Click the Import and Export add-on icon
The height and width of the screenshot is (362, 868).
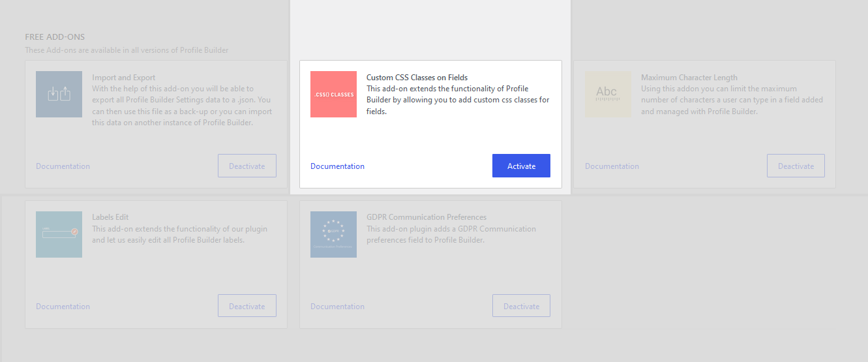tap(59, 95)
